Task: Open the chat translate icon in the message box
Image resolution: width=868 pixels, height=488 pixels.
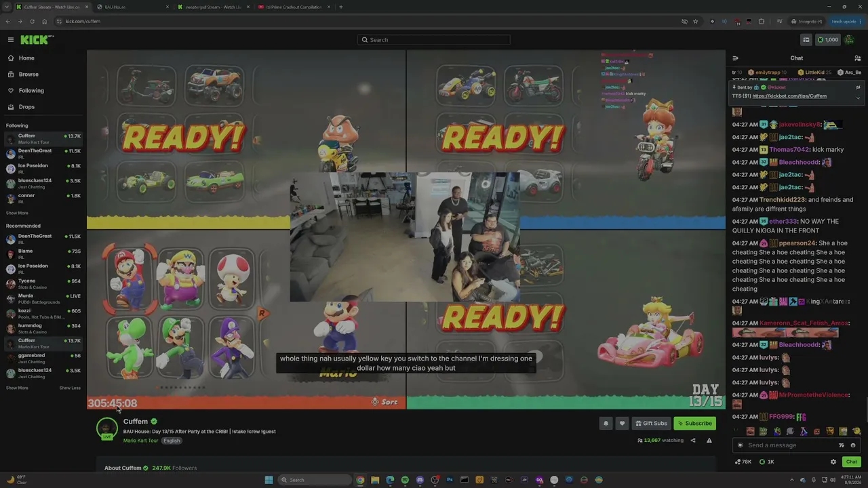Action: pyautogui.click(x=842, y=445)
